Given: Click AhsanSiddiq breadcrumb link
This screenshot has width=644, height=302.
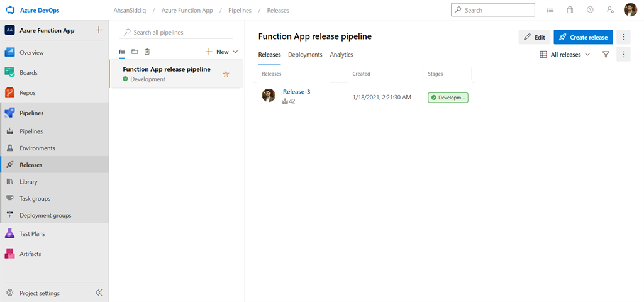Looking at the screenshot, I should [128, 10].
